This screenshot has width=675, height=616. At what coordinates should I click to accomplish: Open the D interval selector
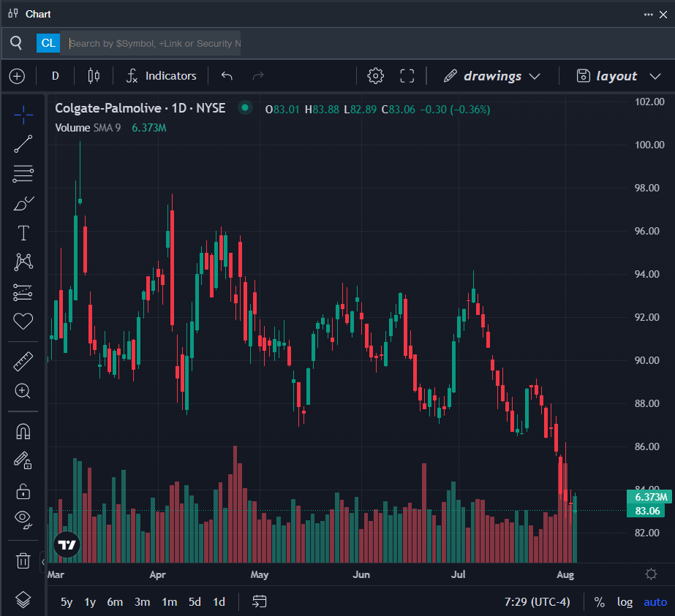pyautogui.click(x=55, y=76)
